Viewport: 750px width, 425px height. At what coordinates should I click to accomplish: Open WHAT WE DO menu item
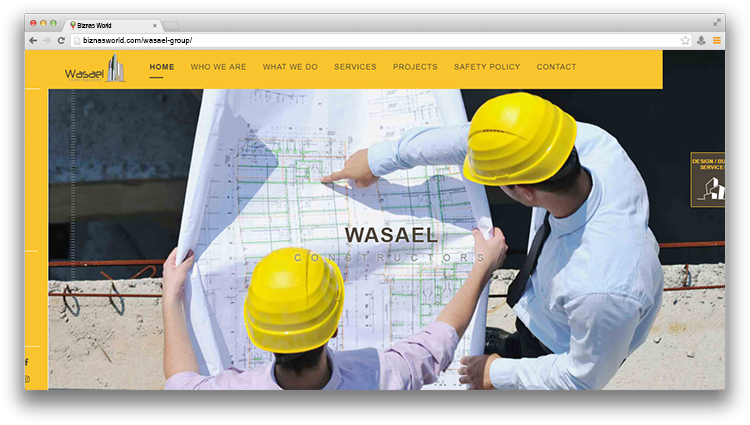(290, 67)
